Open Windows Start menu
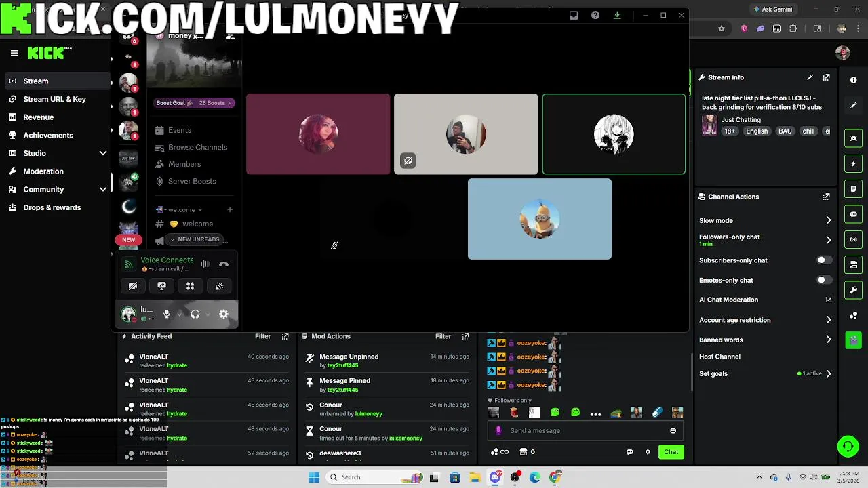This screenshot has height=488, width=868. tap(314, 477)
